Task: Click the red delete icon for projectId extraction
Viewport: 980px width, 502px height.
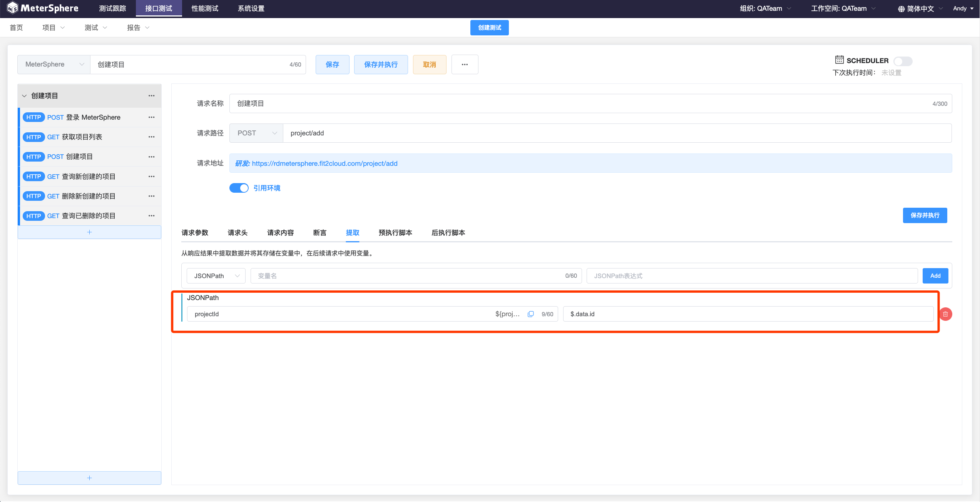Action: pyautogui.click(x=945, y=314)
